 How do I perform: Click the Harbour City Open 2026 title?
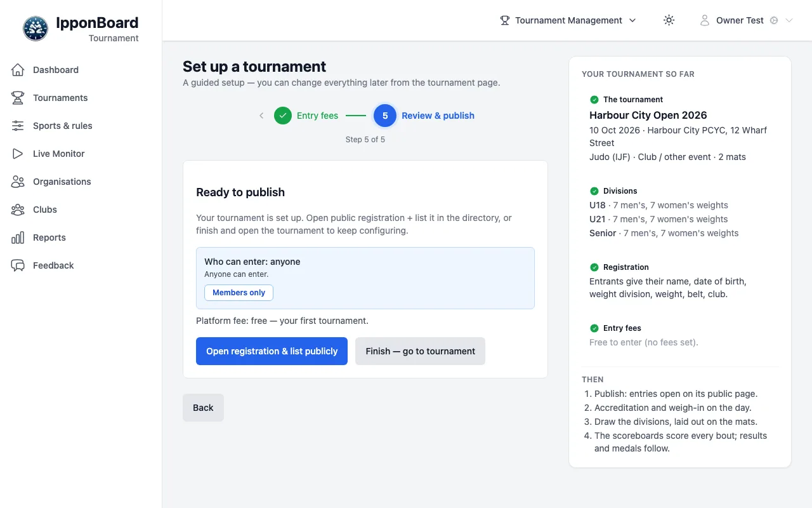[648, 115]
